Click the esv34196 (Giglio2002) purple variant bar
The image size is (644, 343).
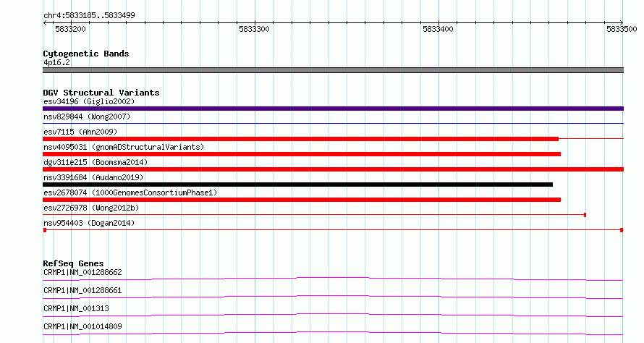click(333, 109)
